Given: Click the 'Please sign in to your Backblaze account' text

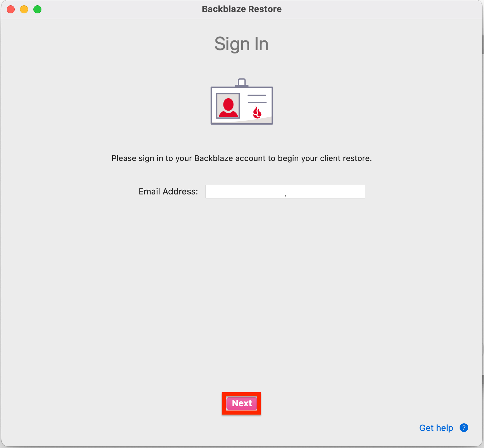Looking at the screenshot, I should (x=241, y=158).
